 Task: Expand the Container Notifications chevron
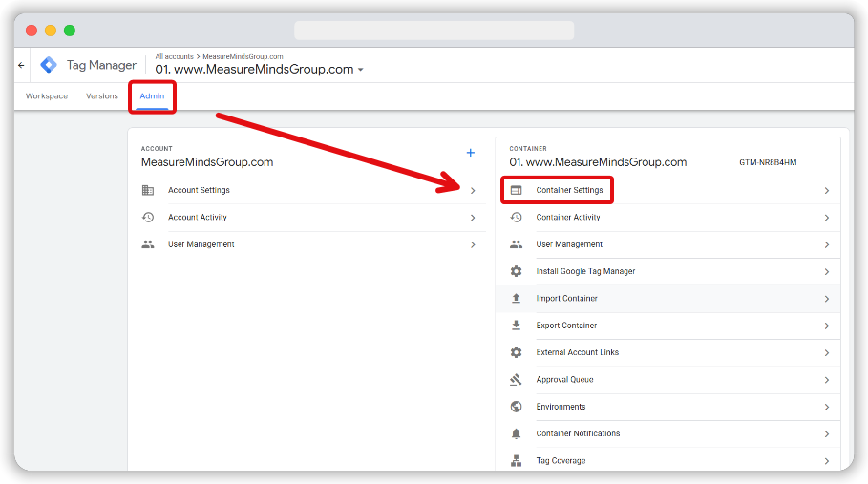827,434
